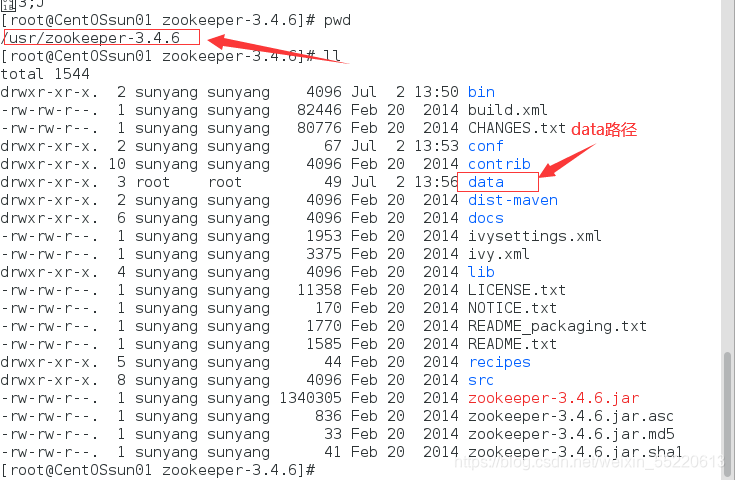
Task: Select the 'ivy.xml' file name
Action: coord(499,255)
